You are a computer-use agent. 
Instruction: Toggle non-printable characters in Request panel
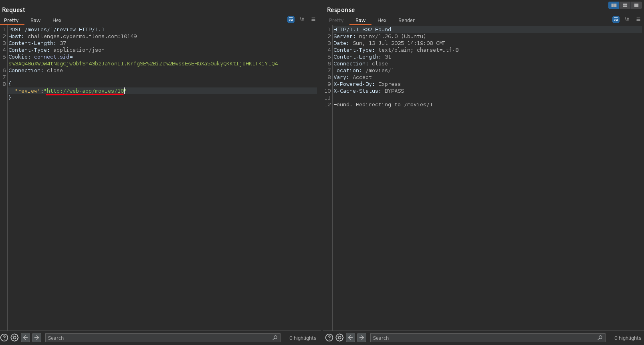[302, 19]
